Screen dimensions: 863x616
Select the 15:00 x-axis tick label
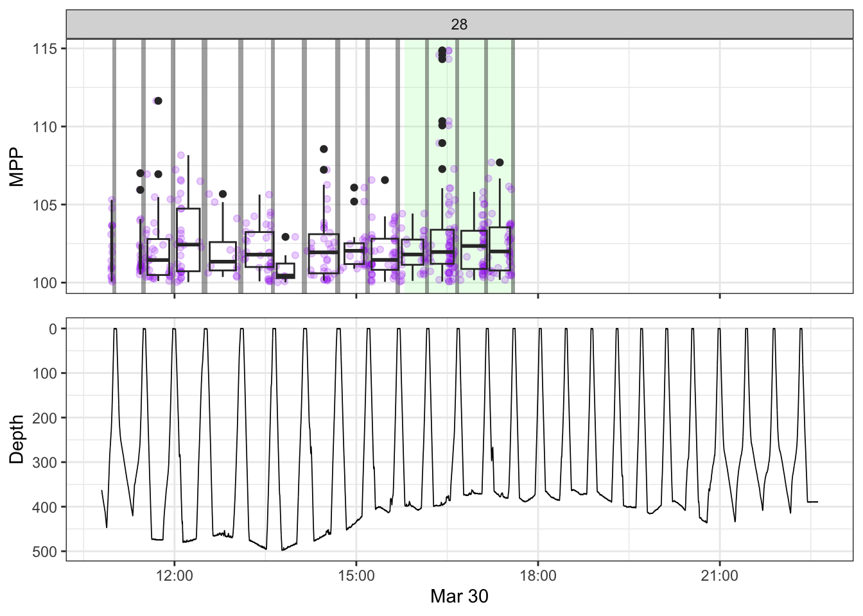356,576
